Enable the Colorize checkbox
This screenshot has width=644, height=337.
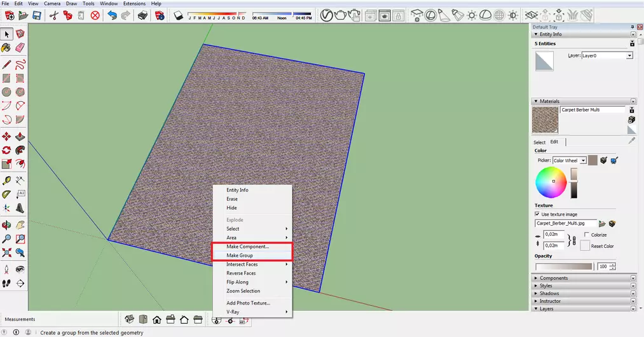(x=587, y=235)
